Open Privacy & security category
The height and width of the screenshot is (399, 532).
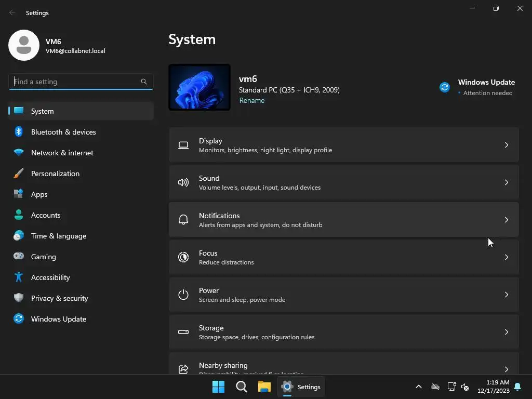click(x=81, y=298)
